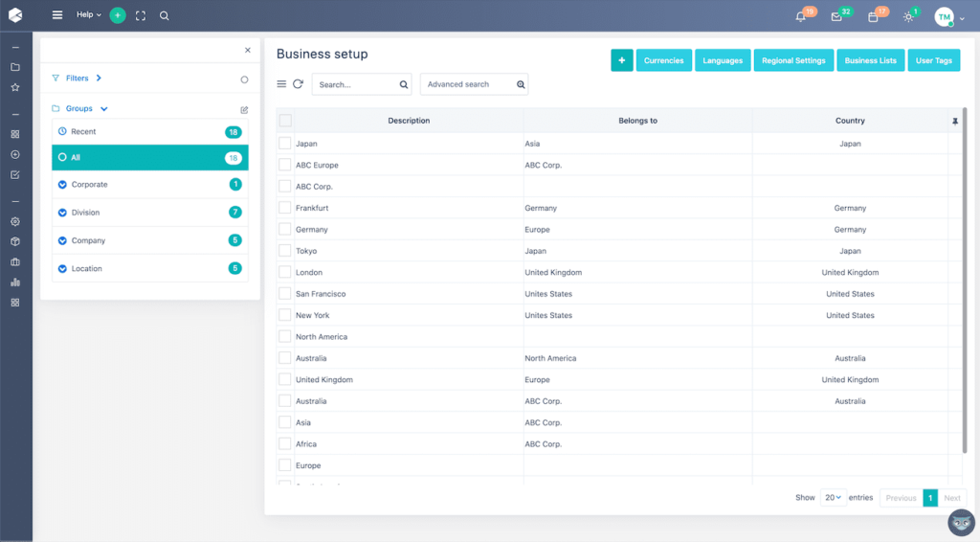The image size is (980, 542).
Task: Select all rows header checkbox
Action: 285,120
